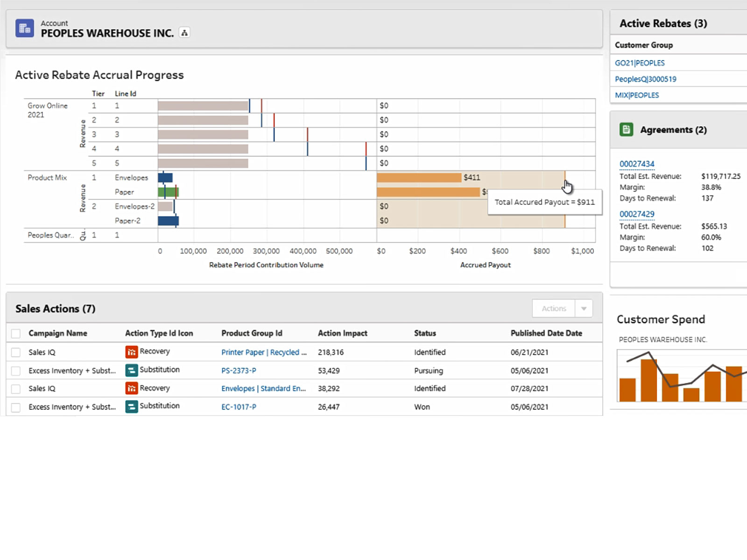This screenshot has height=560, width=747.
Task: Select the Product Mix row label
Action: point(47,177)
